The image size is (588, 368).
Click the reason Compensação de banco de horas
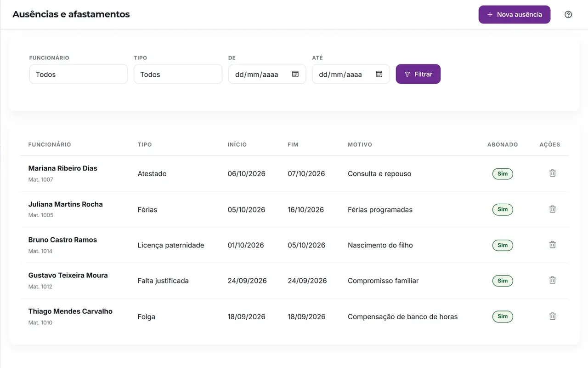tap(403, 316)
